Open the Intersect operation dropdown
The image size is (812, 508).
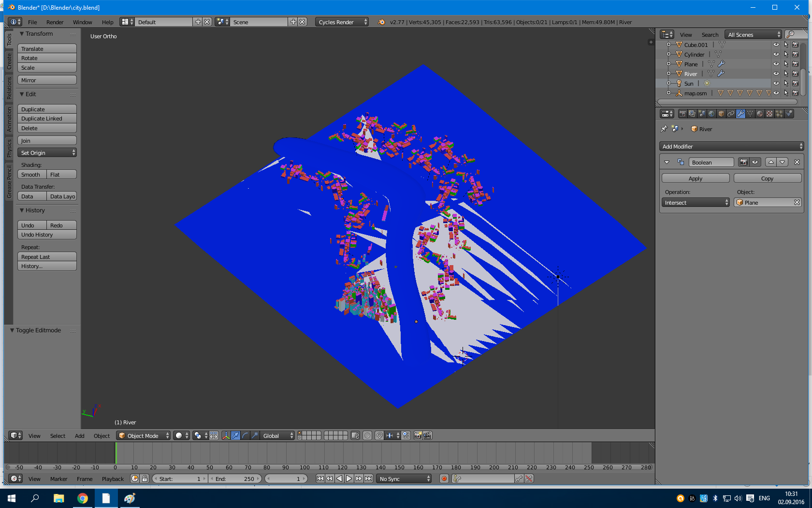696,203
